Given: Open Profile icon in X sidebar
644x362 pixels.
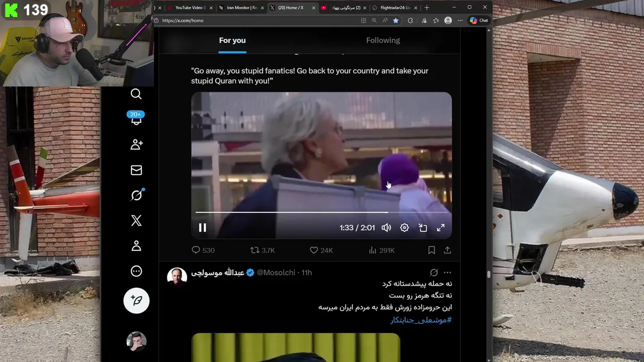Looking at the screenshot, I should [136, 246].
